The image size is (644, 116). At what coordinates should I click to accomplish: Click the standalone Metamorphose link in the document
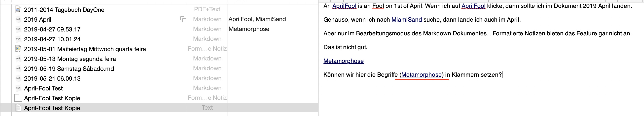[x=343, y=61]
